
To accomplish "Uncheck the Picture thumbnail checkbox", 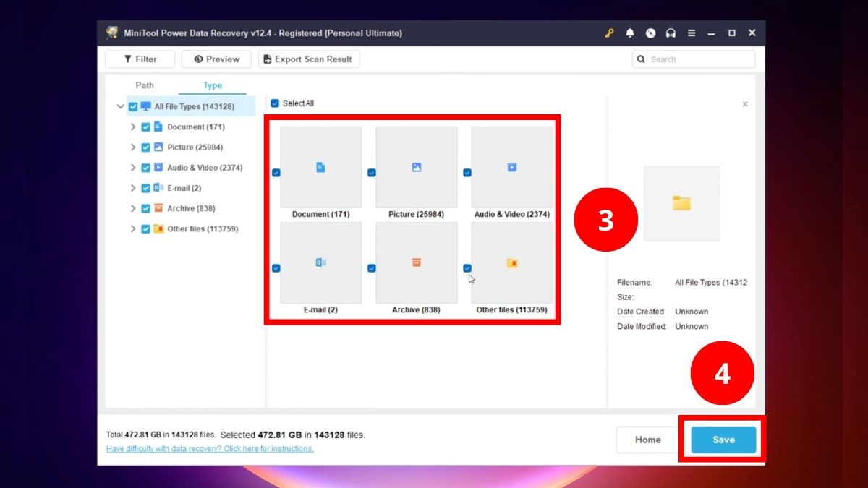I will 371,172.
